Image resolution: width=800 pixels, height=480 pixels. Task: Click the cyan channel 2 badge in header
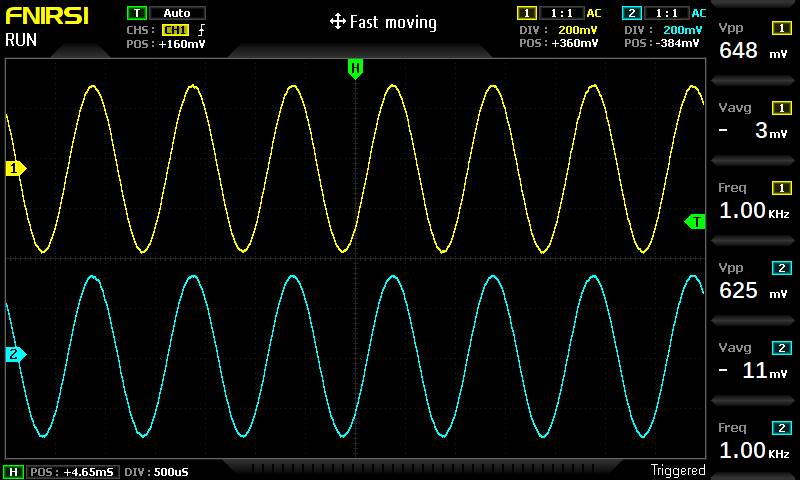(x=632, y=13)
